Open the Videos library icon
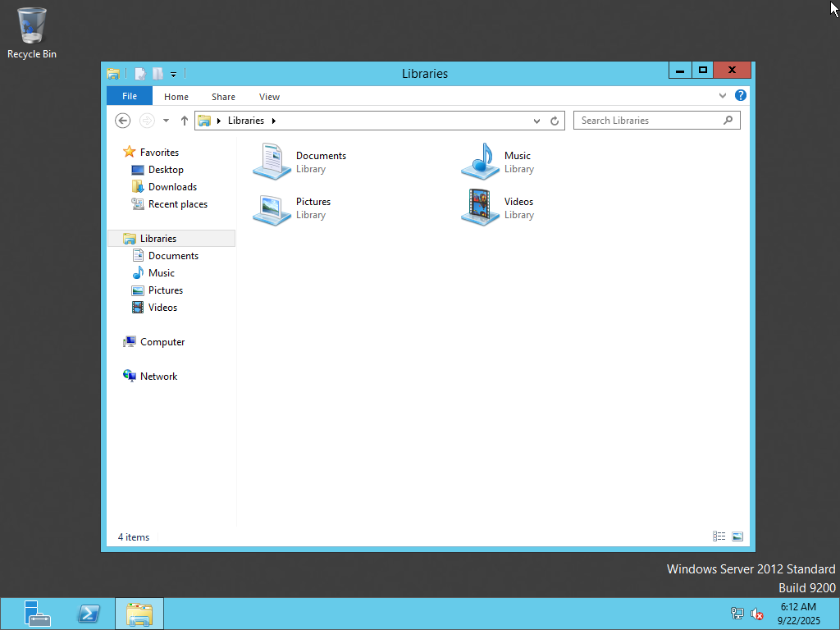Image resolution: width=840 pixels, height=630 pixels. tap(481, 208)
